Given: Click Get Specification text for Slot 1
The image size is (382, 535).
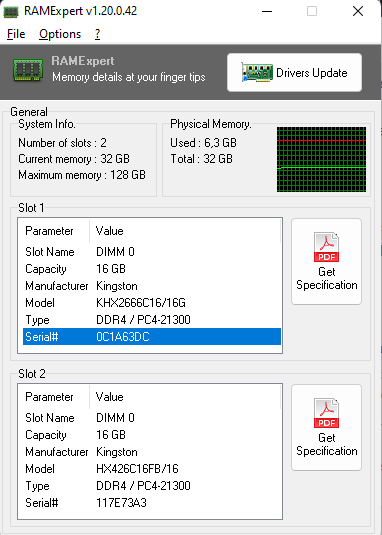Looking at the screenshot, I should coord(327,278).
